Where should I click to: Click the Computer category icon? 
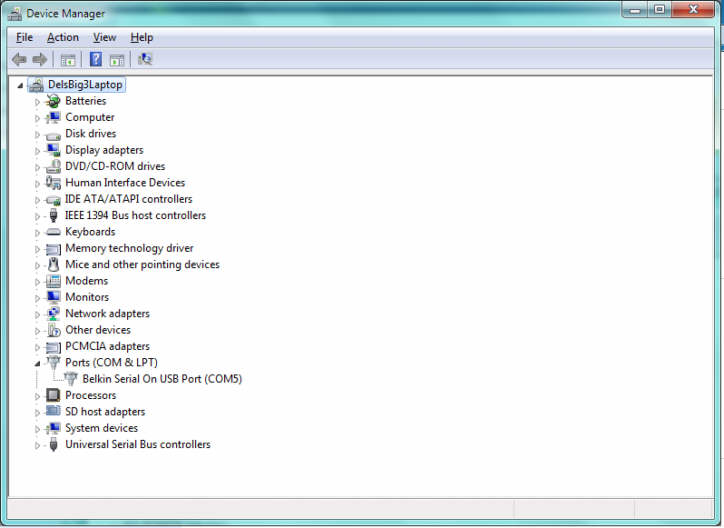tap(54, 117)
